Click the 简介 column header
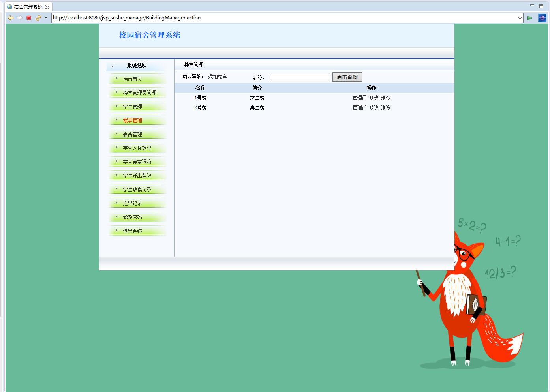550x392 pixels. pyautogui.click(x=257, y=88)
